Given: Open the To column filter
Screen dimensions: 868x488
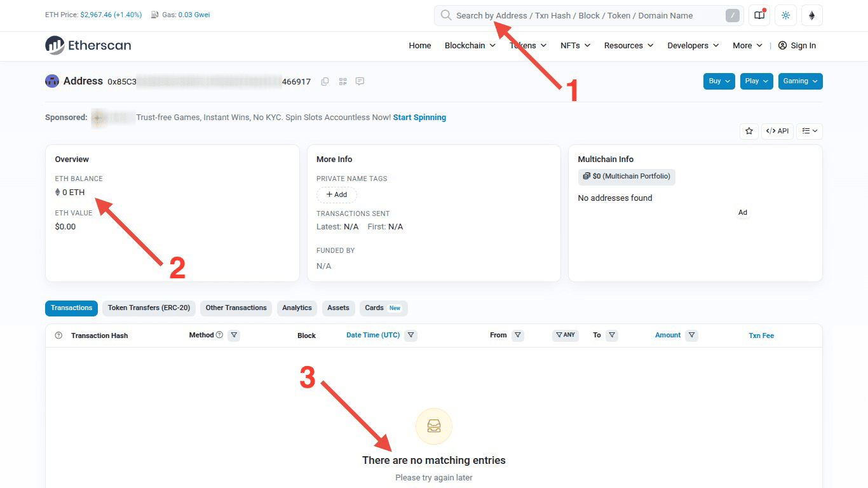Looking at the screenshot, I should click(x=612, y=335).
